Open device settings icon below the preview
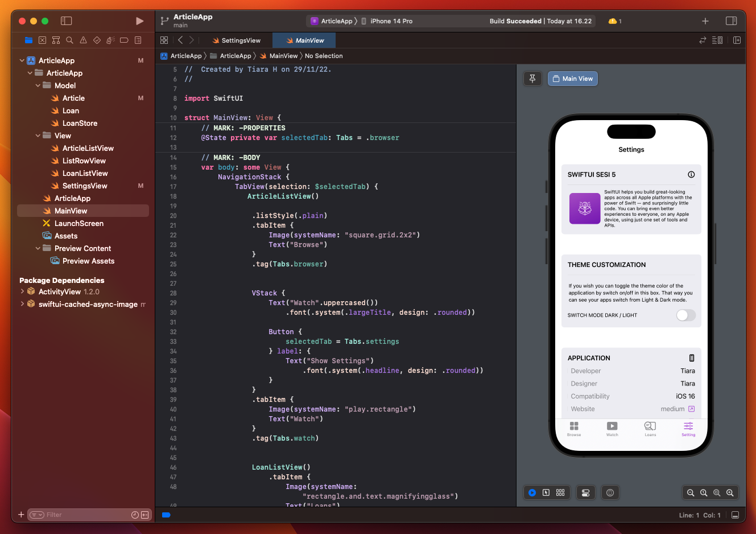756x534 pixels. (x=585, y=492)
